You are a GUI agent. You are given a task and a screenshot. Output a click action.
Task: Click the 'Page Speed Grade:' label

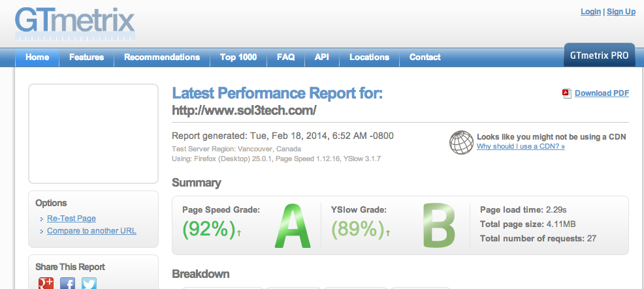[x=221, y=210]
